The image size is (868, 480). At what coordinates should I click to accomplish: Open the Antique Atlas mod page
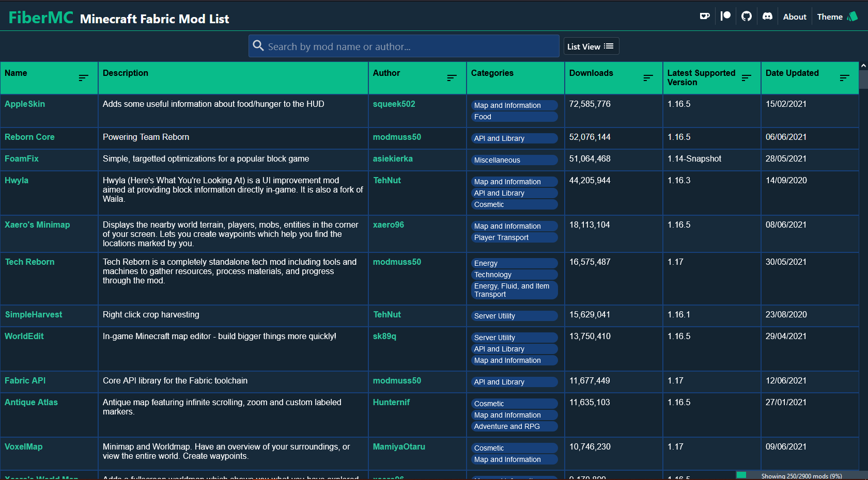[31, 402]
